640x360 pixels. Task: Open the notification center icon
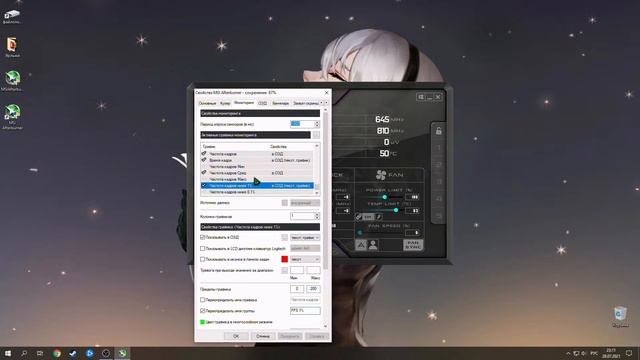pos(629,353)
